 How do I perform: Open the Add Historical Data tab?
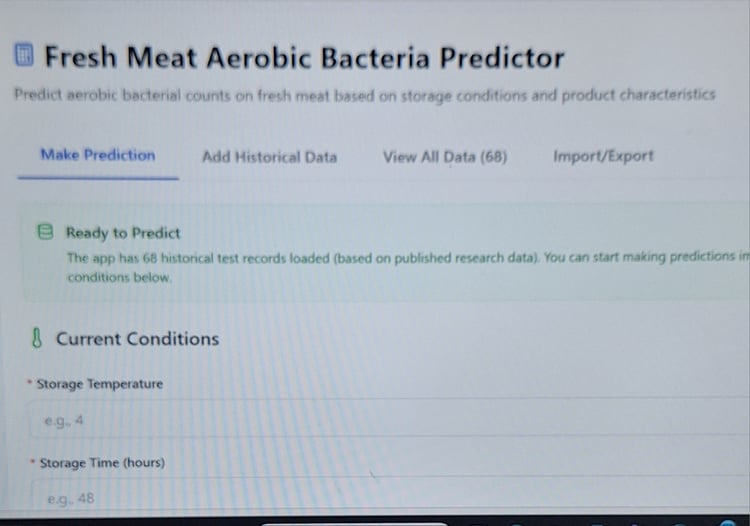pos(269,156)
